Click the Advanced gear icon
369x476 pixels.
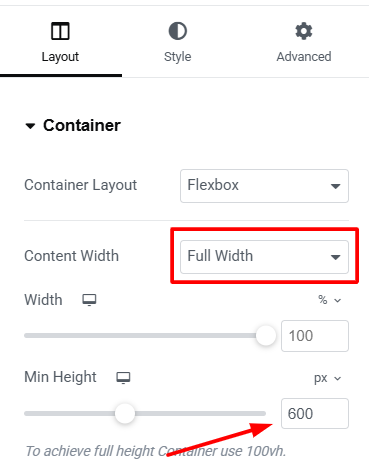304,31
